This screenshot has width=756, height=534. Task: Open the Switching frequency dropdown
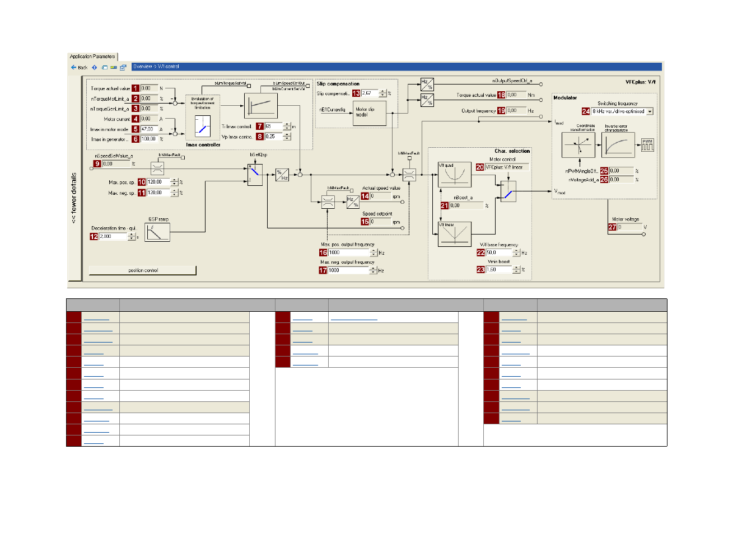click(x=650, y=111)
